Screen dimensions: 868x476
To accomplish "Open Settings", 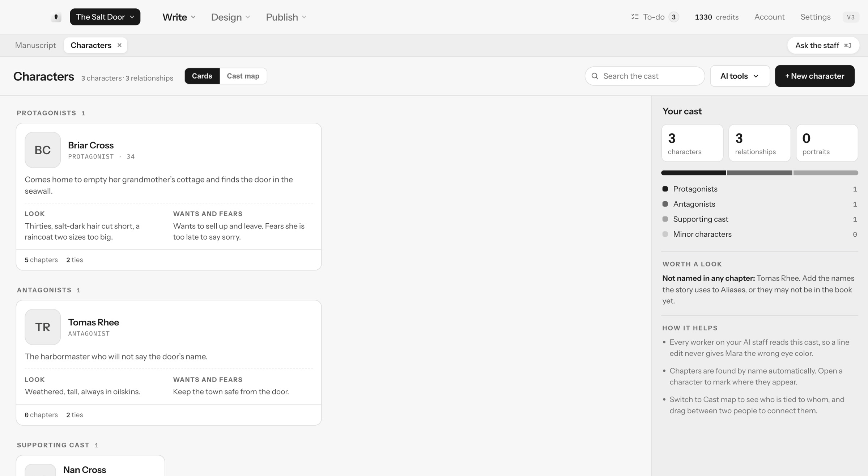I will 815,17.
